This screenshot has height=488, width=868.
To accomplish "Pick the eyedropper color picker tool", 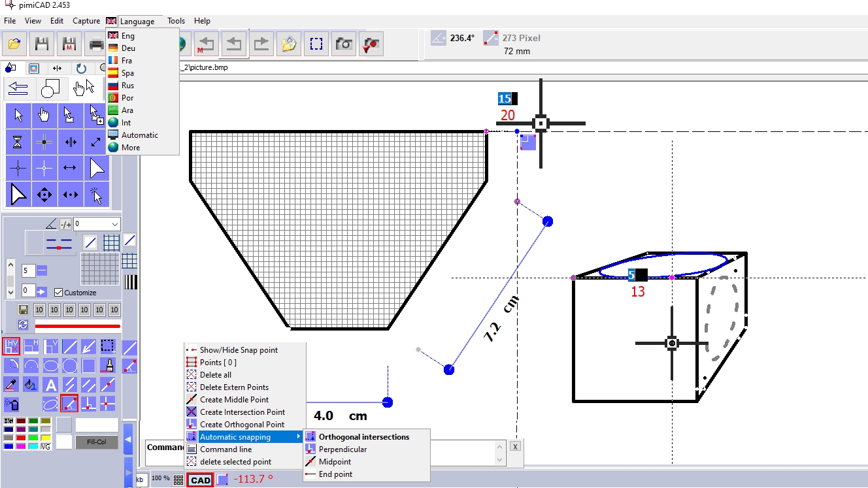I will (x=11, y=385).
